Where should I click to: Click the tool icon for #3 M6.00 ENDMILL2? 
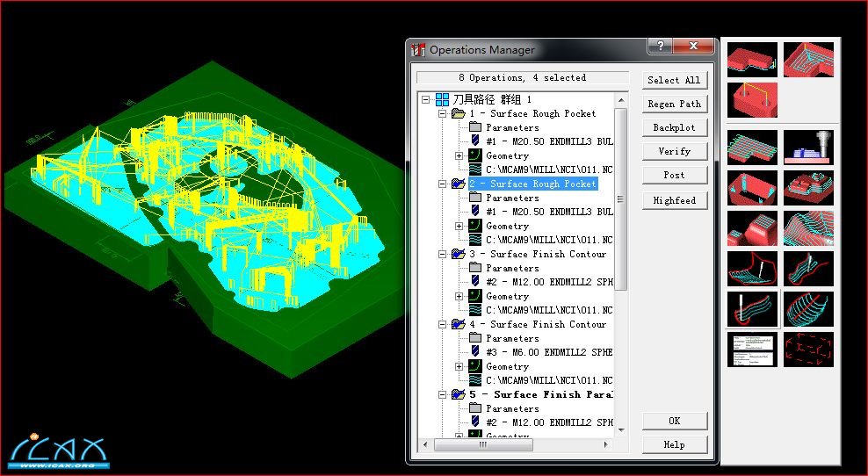(x=475, y=352)
